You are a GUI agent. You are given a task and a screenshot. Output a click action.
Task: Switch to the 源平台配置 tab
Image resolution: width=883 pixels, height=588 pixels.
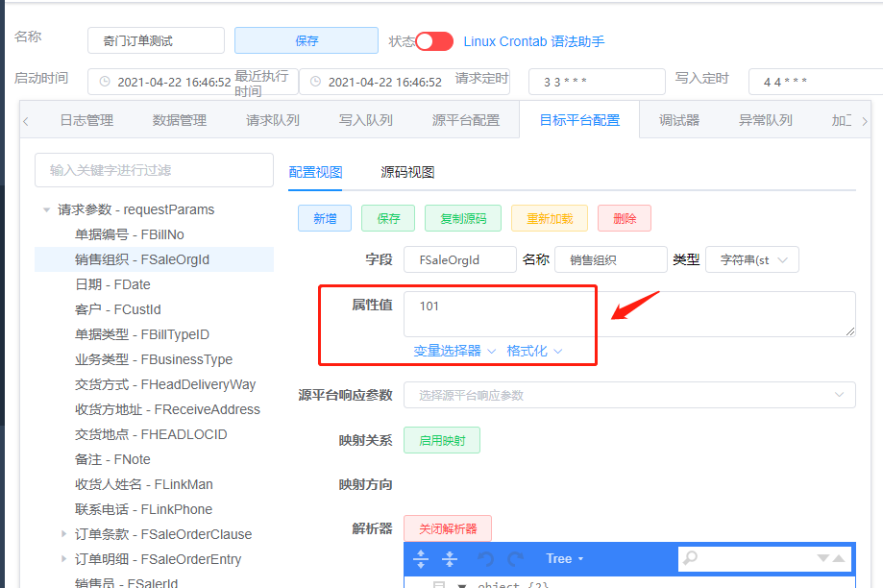(x=466, y=120)
